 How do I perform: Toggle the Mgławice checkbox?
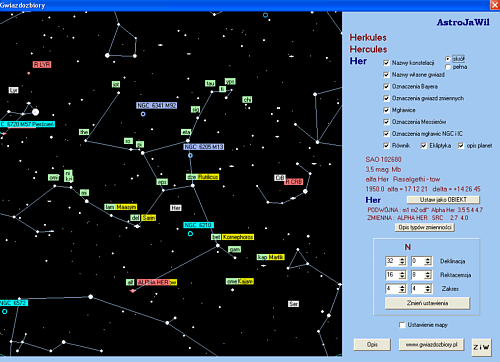click(x=386, y=110)
